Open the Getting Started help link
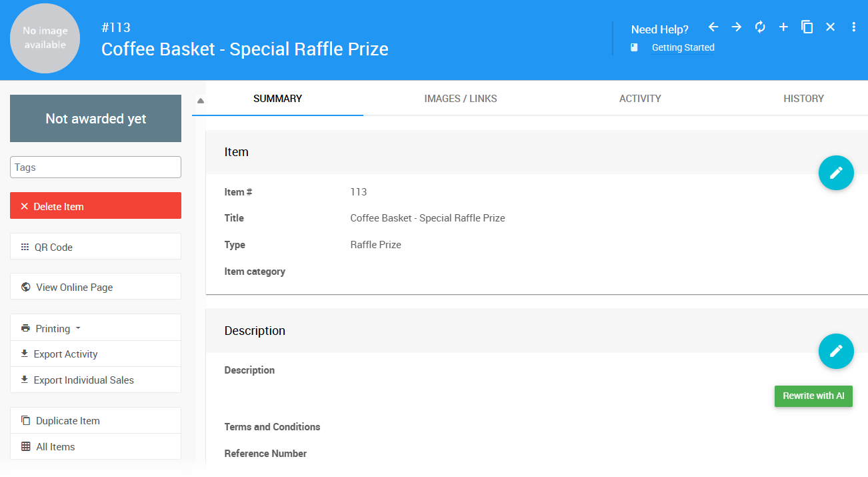 pyautogui.click(x=683, y=47)
